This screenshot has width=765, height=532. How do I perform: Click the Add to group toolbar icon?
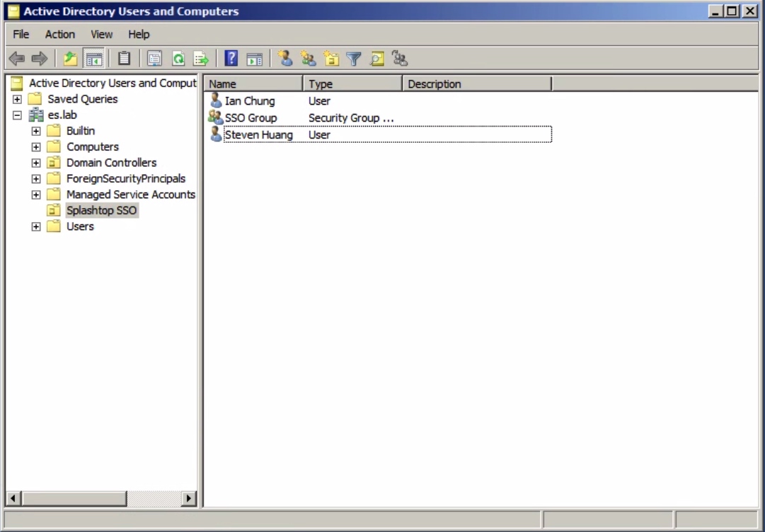point(400,59)
